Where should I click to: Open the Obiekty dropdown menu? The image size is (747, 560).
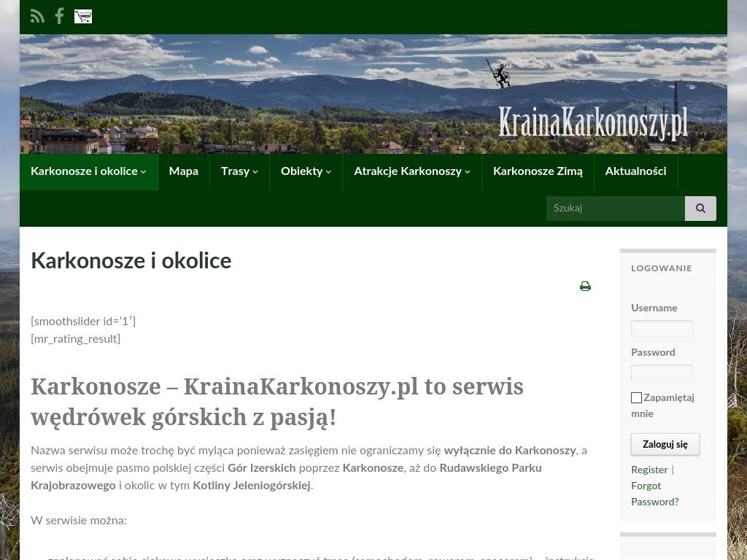tap(306, 171)
